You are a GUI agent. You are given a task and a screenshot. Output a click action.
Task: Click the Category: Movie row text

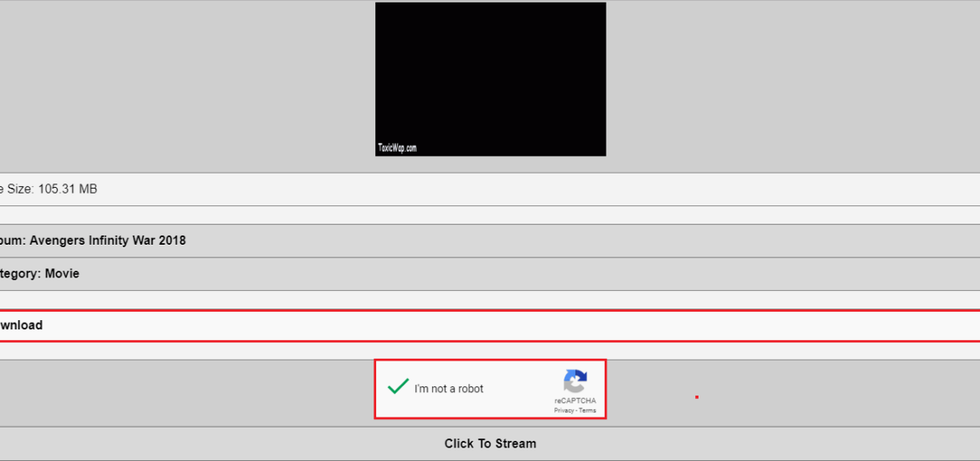click(x=39, y=273)
